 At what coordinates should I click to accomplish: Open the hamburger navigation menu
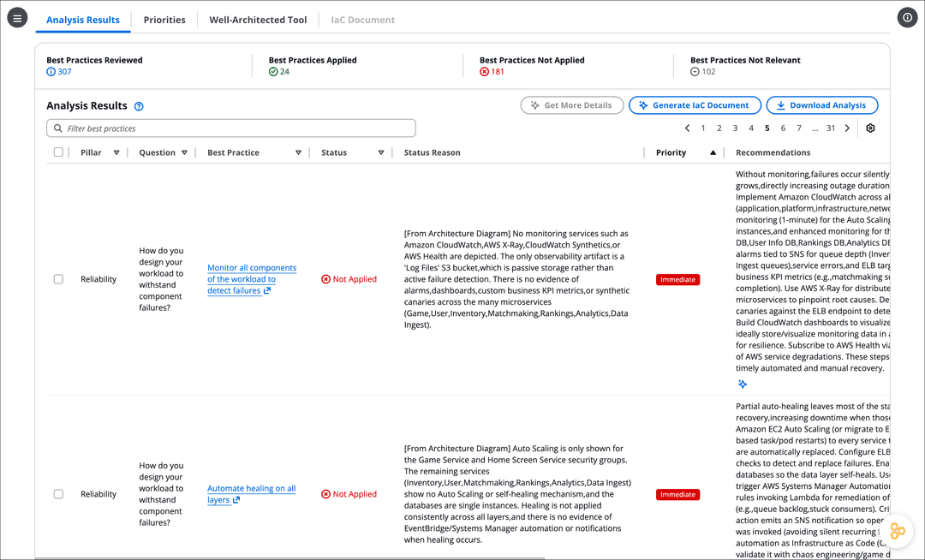click(x=17, y=18)
